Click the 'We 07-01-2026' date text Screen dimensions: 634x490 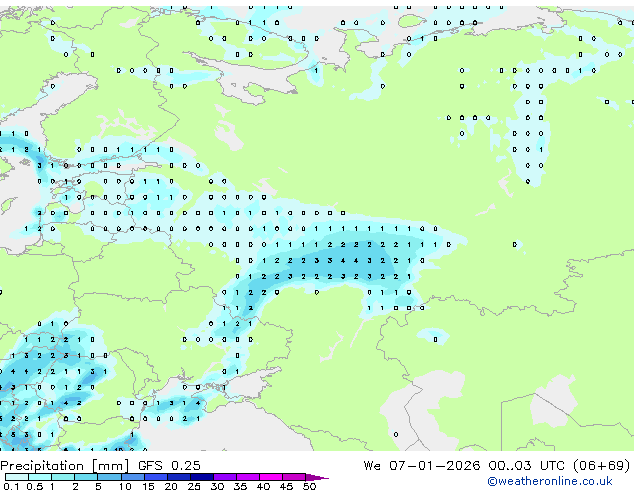click(421, 466)
